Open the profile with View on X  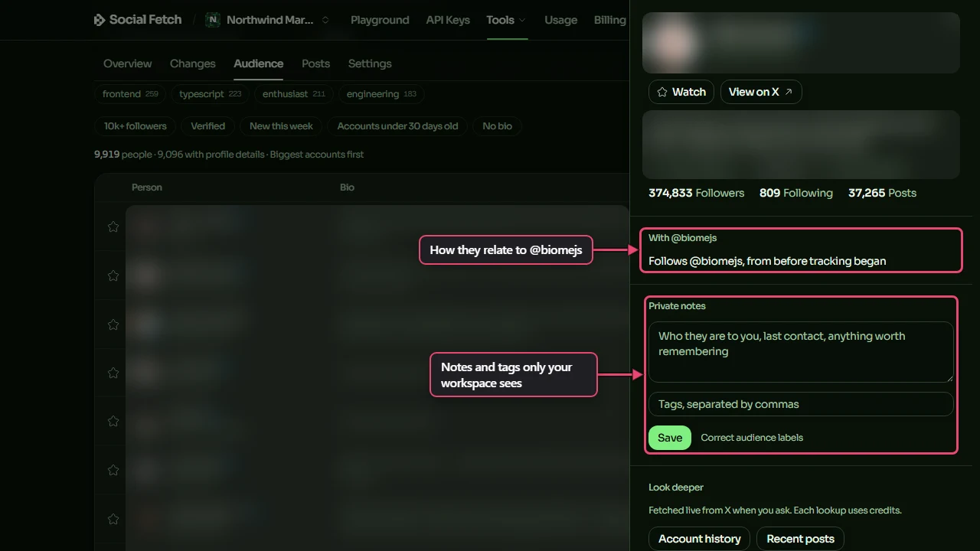tap(761, 92)
